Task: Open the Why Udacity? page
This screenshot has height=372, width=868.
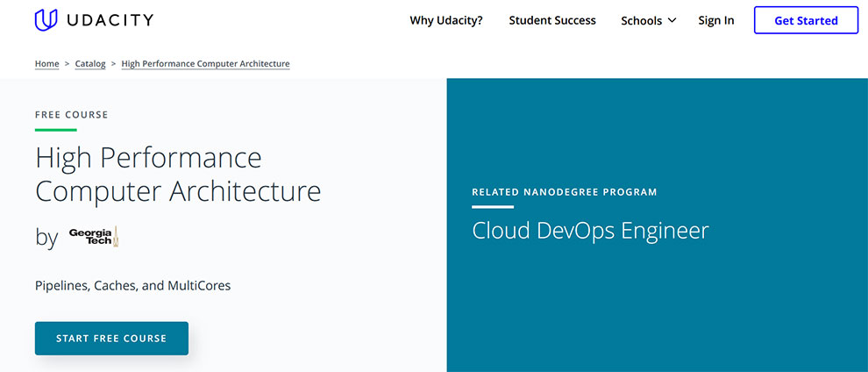Action: point(446,20)
